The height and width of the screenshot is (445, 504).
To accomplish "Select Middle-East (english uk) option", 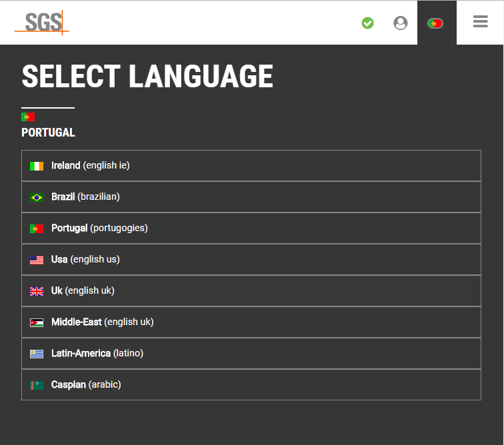I will coord(251,322).
